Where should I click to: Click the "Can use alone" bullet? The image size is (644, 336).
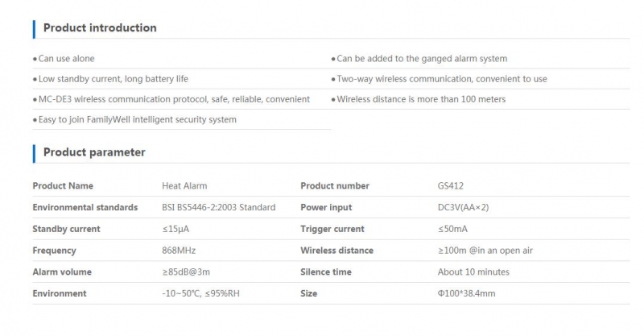click(66, 59)
